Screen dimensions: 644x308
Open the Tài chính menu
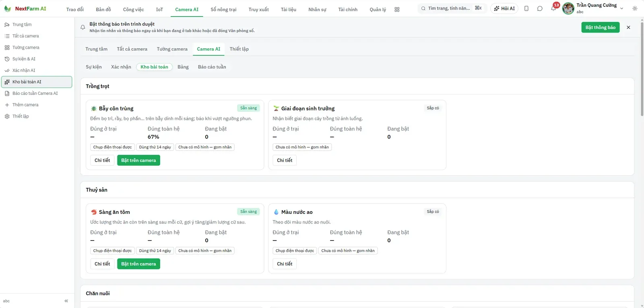pyautogui.click(x=348, y=9)
